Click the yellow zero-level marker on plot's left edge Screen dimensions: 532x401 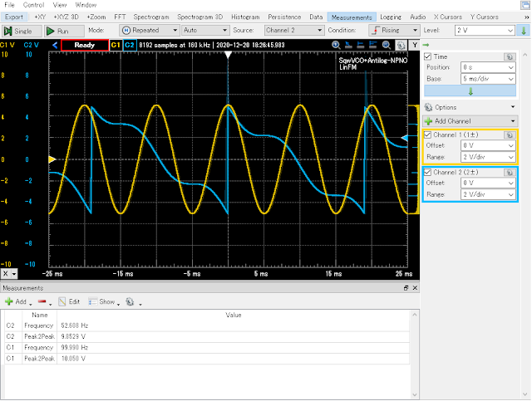(52, 159)
